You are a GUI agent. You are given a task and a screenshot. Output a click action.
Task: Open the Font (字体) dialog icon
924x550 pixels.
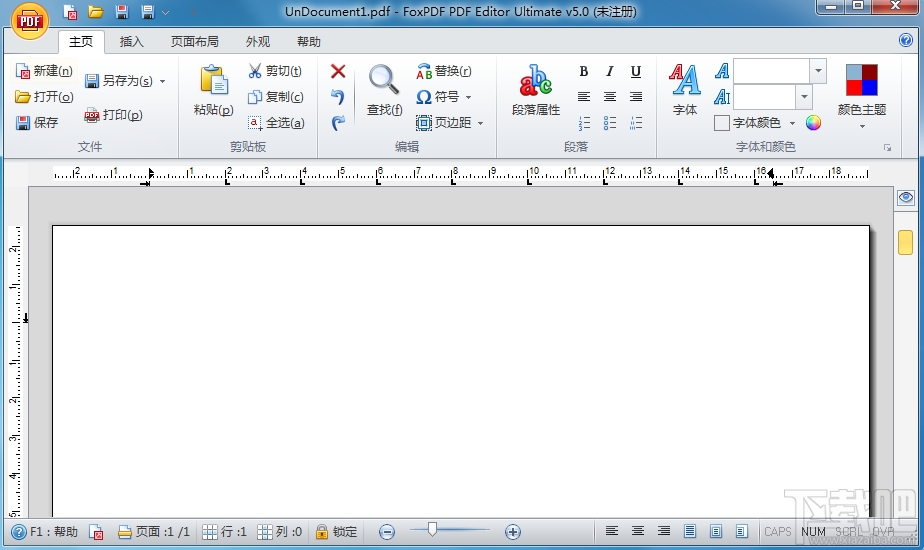(685, 90)
